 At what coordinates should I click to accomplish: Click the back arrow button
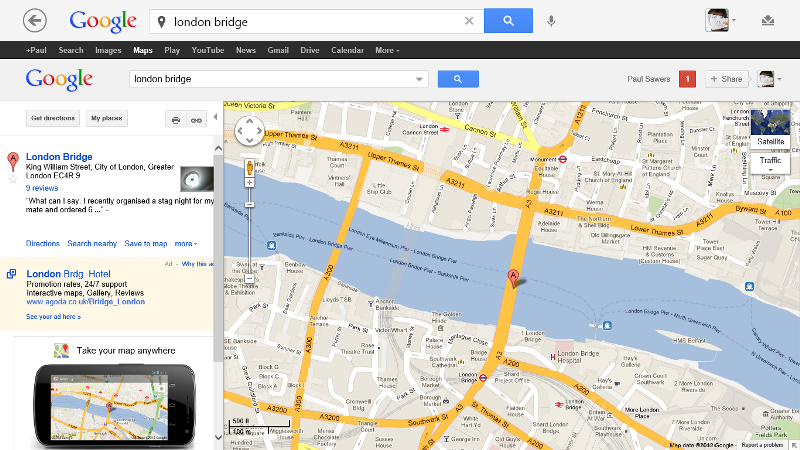(x=35, y=21)
